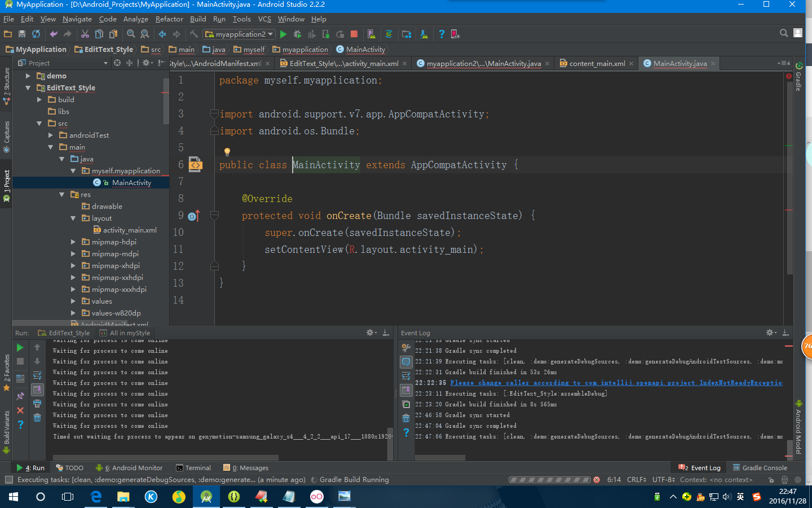Viewport: 812px width, 508px height.
Task: Open Event Log settings with the wrench icon
Action: click(x=407, y=348)
